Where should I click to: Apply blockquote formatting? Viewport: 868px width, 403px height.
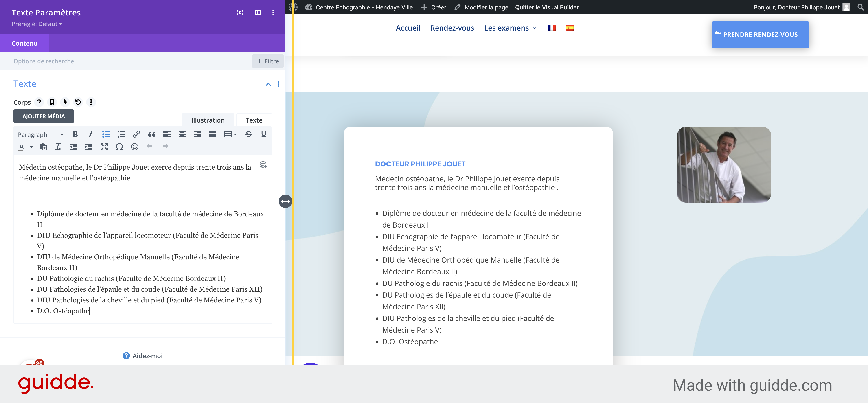pos(152,134)
